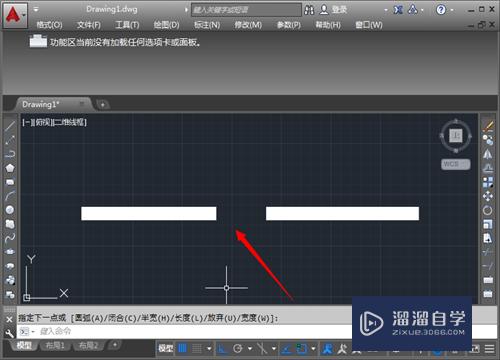The height and width of the screenshot is (360, 500).
Task: Select the Line tool
Action: tap(10, 126)
